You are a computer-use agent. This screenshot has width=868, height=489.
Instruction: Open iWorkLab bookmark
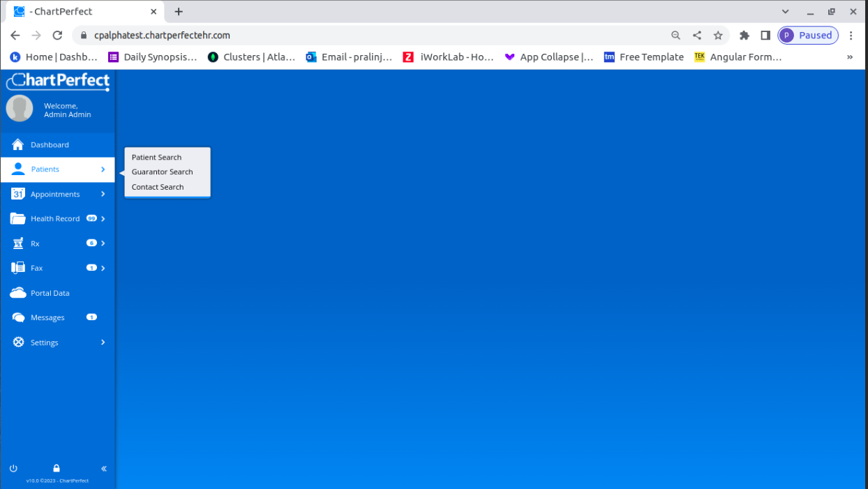pyautogui.click(x=449, y=57)
